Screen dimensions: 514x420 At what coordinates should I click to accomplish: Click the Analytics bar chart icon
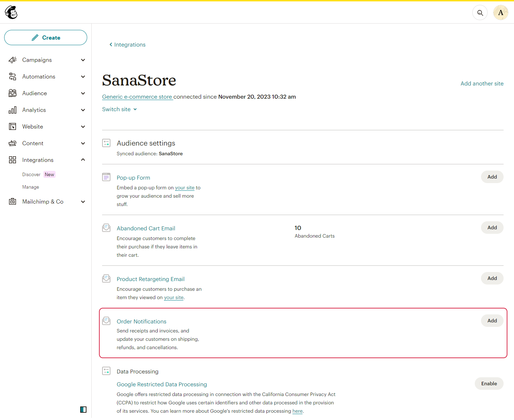[13, 110]
